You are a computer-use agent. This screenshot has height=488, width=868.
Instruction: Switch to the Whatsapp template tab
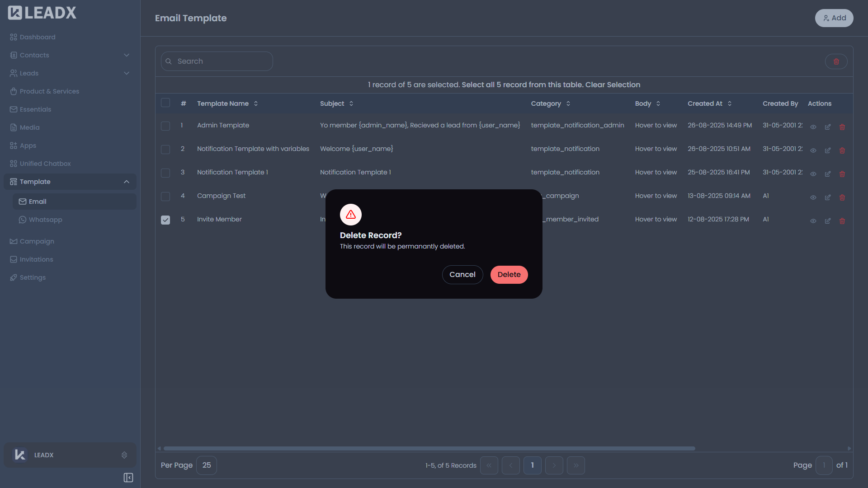(45, 220)
